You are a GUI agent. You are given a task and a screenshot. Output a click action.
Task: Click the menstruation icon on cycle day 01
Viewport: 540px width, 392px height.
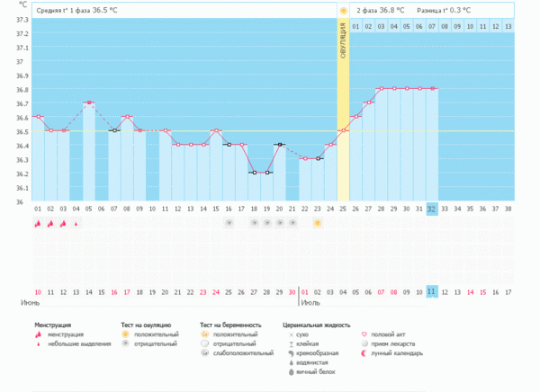pos(38,224)
